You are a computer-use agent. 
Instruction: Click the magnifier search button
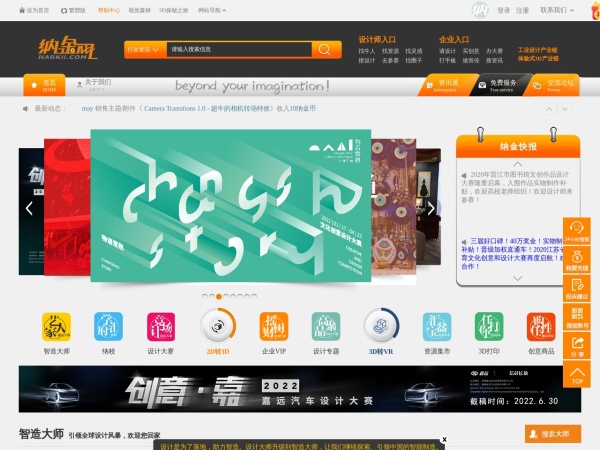click(324, 50)
